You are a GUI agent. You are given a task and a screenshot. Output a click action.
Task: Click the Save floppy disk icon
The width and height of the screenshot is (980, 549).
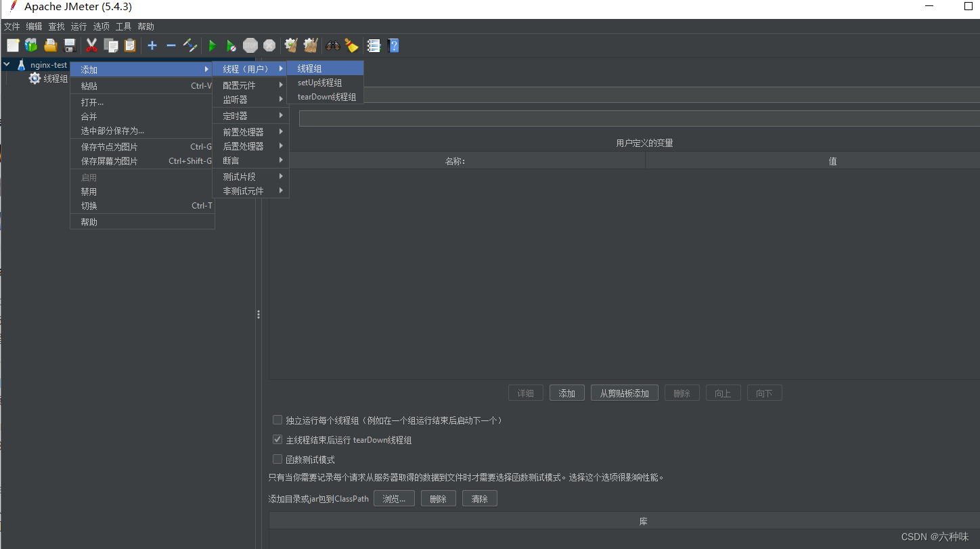click(x=69, y=45)
